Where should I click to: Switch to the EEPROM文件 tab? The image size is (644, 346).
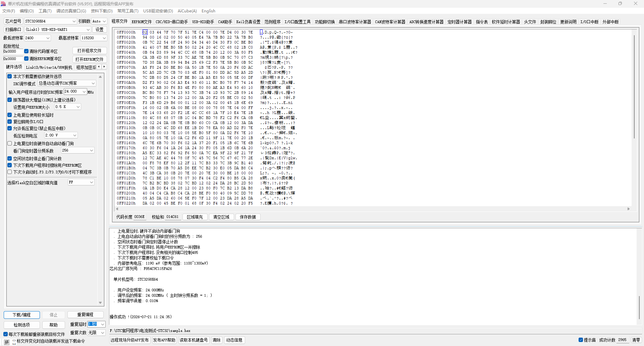[x=142, y=22]
